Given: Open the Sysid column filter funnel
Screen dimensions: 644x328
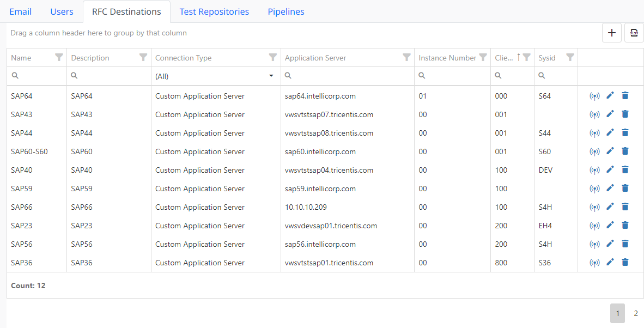Looking at the screenshot, I should 570,58.
